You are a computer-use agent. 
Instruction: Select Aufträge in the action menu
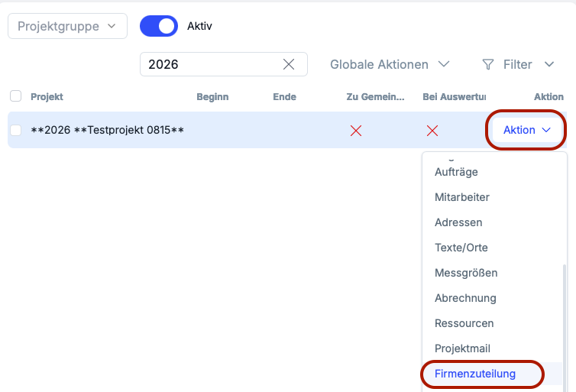[x=456, y=172]
